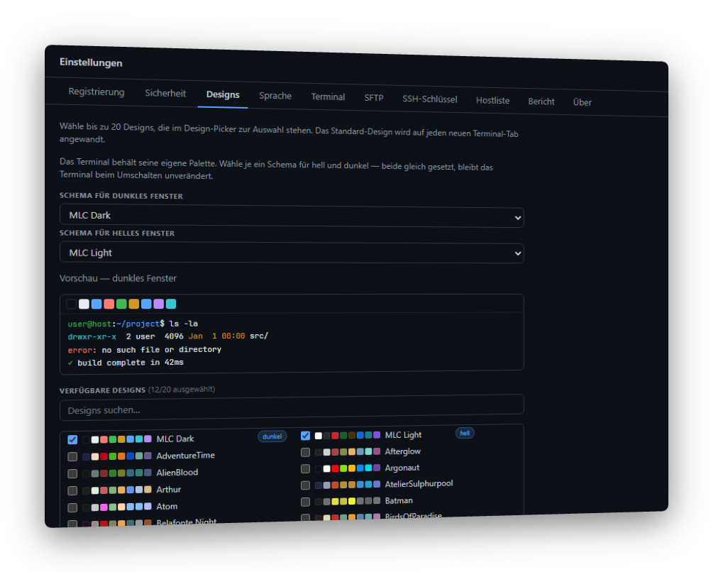Screen dimensions: 728x572
Task: Click the AtelierSulphurpool design name
Action: pos(419,484)
